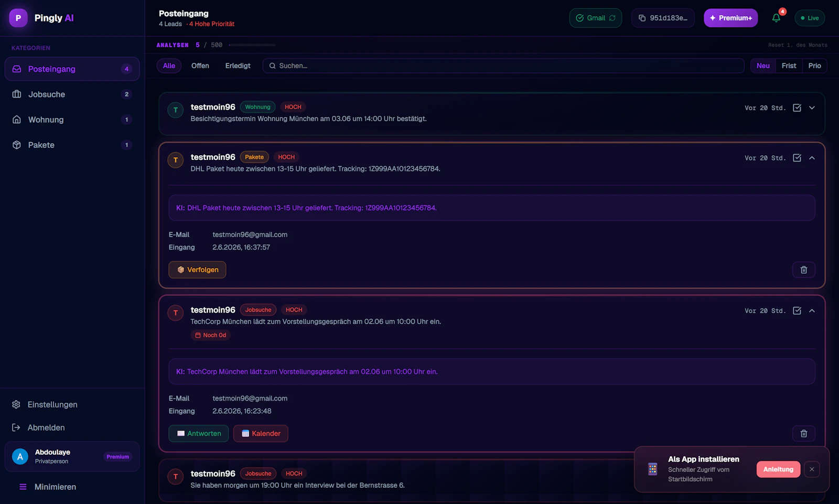Open the Wohnung category
Viewport: 839px width, 504px height.
tap(72, 120)
